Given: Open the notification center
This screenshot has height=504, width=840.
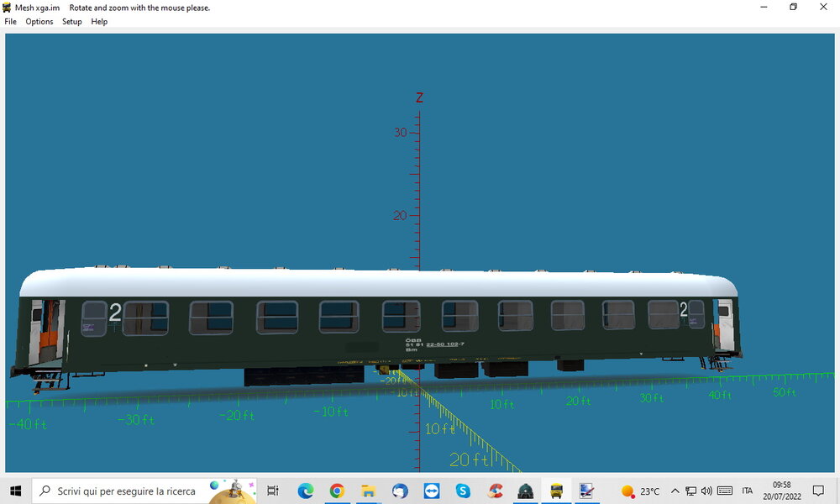Looking at the screenshot, I should point(818,491).
